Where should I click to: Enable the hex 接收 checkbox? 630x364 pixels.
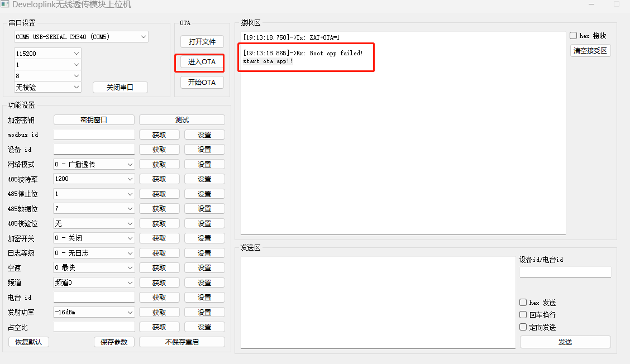pos(574,36)
